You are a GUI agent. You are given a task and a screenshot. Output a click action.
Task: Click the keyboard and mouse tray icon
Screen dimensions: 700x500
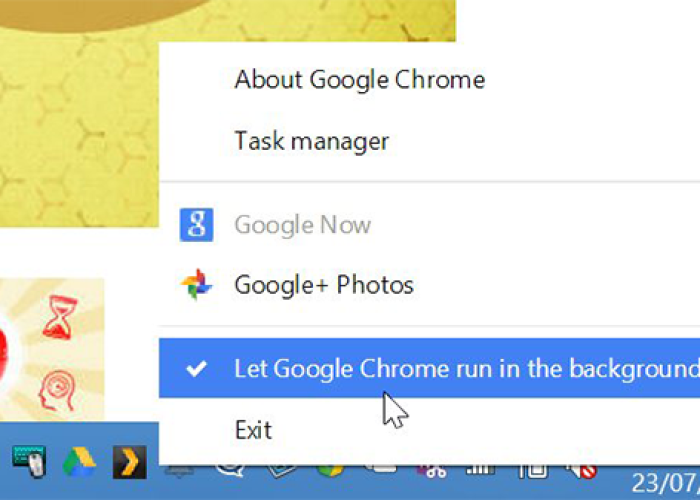pyautogui.click(x=29, y=462)
